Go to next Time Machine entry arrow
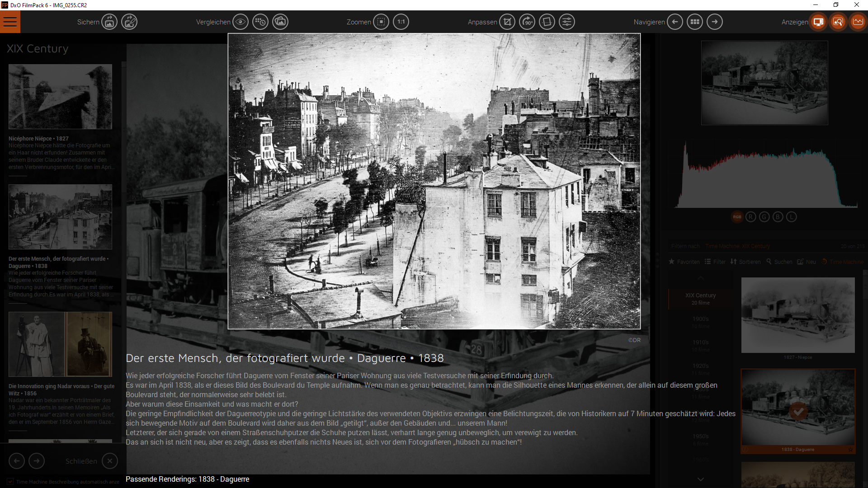Viewport: 868px width, 488px height. point(37,461)
